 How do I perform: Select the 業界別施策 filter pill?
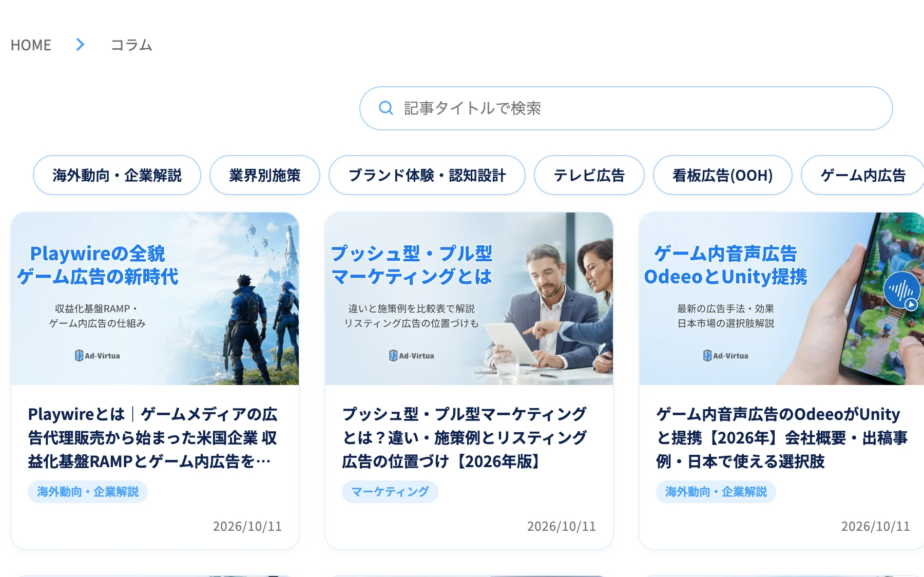click(x=265, y=175)
